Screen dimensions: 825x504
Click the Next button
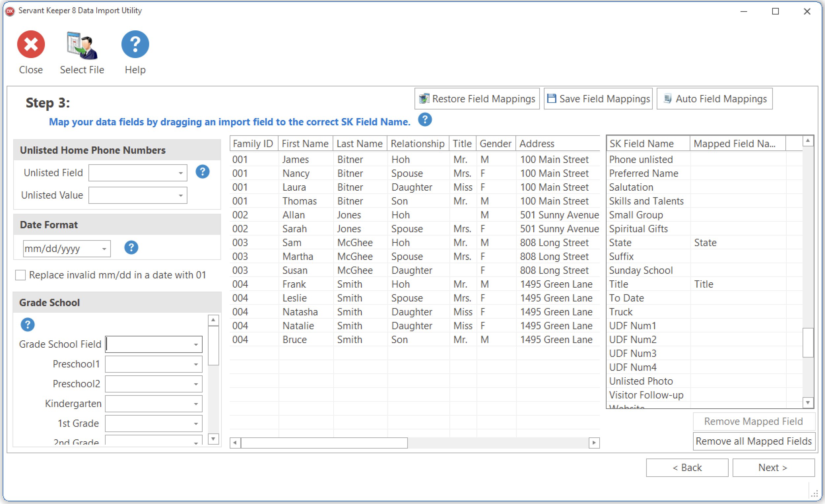(x=773, y=467)
